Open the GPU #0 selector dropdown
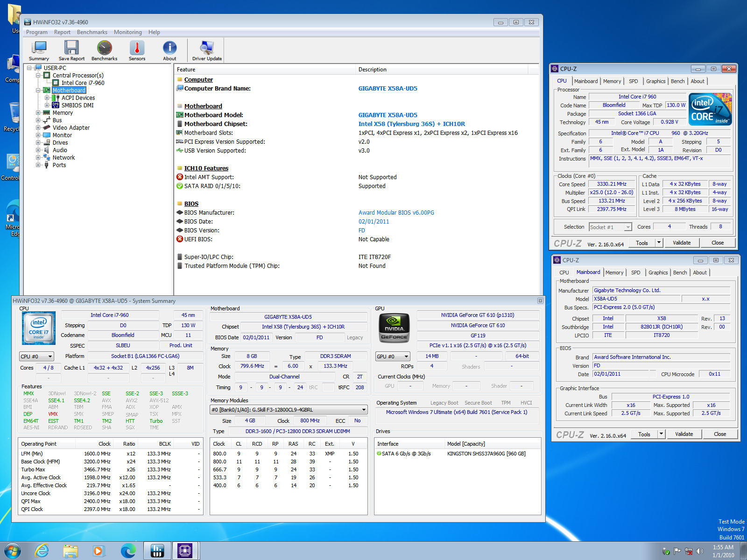This screenshot has width=747, height=560. pyautogui.click(x=393, y=357)
